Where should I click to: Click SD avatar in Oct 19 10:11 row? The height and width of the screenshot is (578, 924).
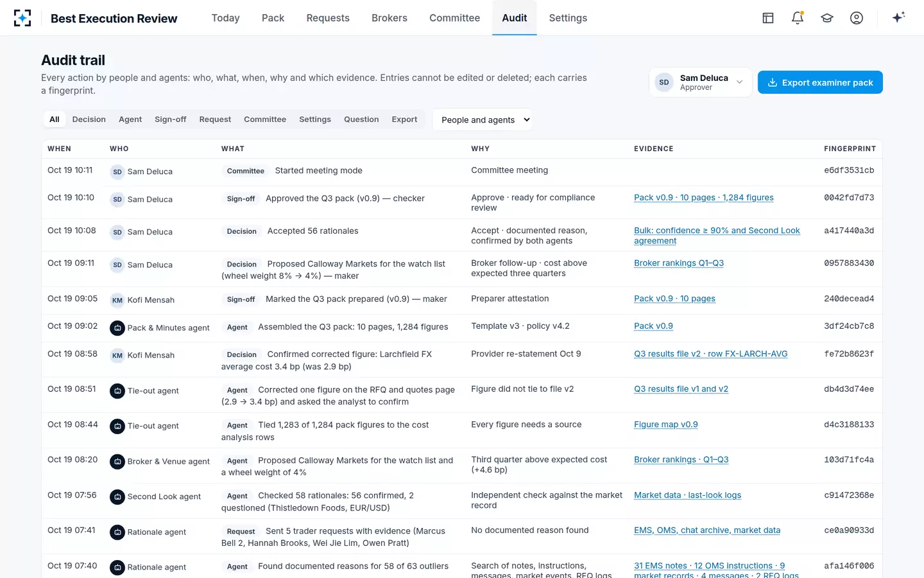tap(117, 171)
